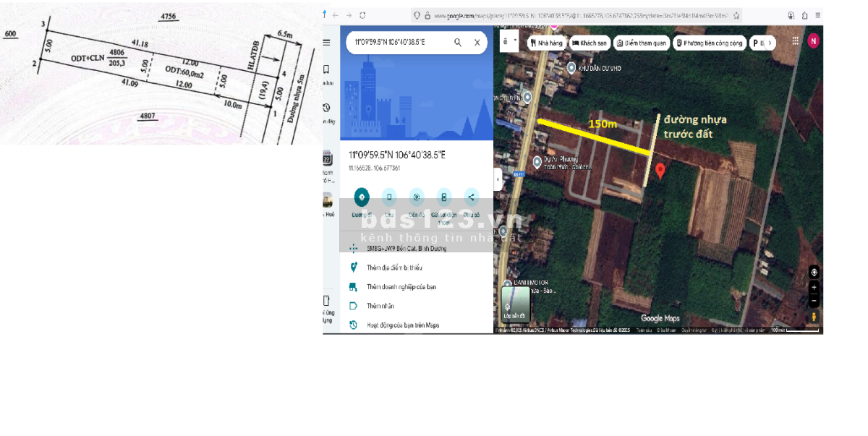The height and width of the screenshot is (436, 868).
Task: Click the Đường đi directions button
Action: [x=362, y=197]
